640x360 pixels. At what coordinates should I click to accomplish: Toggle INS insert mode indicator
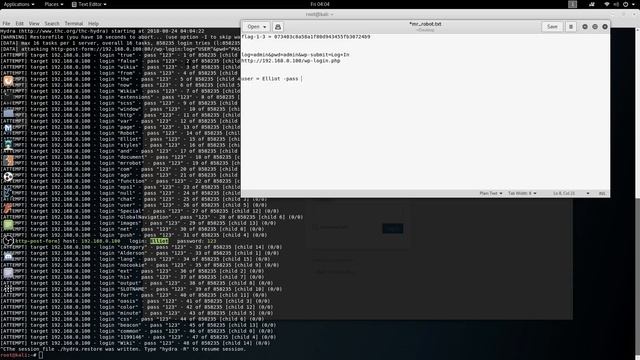(x=602, y=193)
